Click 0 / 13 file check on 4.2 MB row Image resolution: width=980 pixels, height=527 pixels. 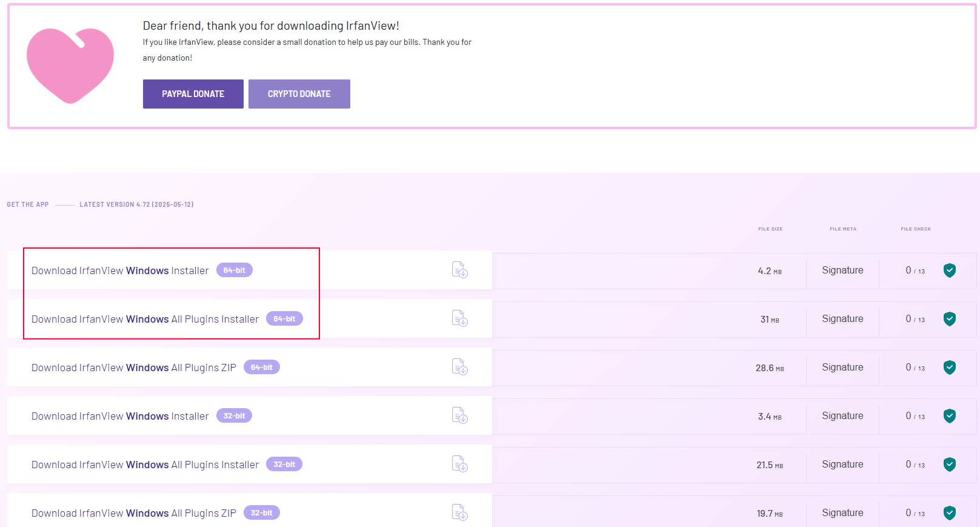tap(915, 270)
